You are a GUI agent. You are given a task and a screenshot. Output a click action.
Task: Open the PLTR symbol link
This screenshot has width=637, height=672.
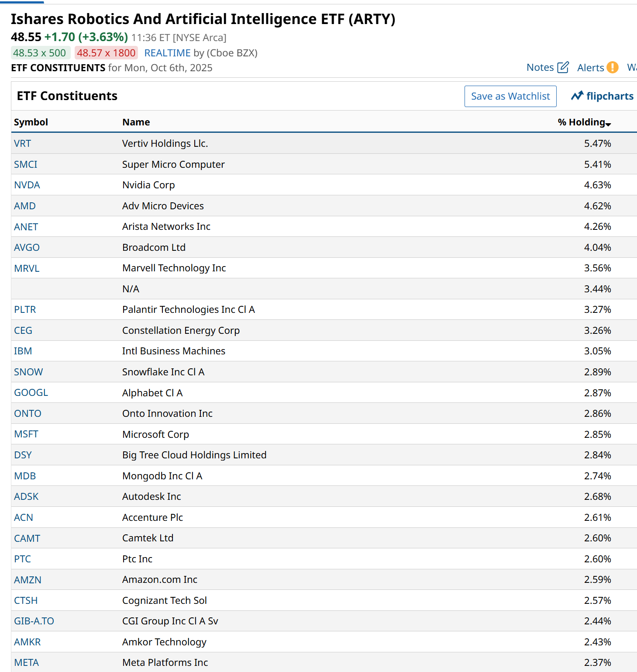click(25, 309)
